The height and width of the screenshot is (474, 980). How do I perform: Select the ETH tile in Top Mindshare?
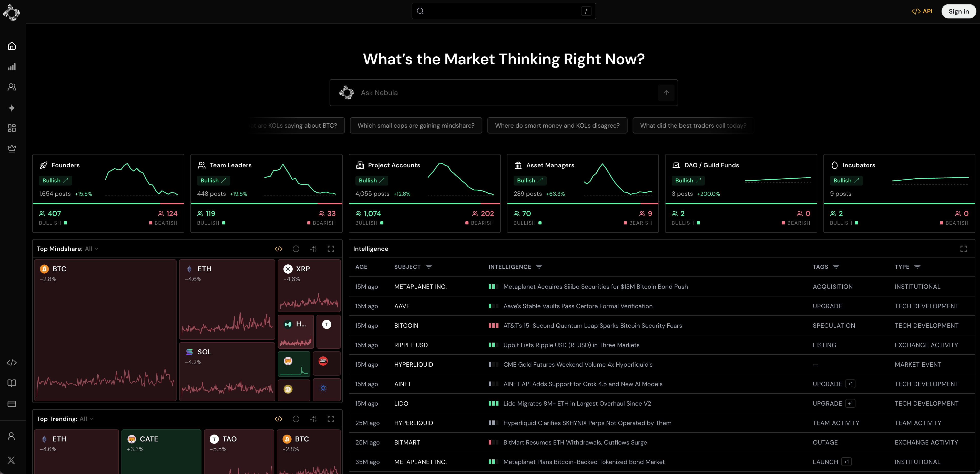pyautogui.click(x=227, y=299)
